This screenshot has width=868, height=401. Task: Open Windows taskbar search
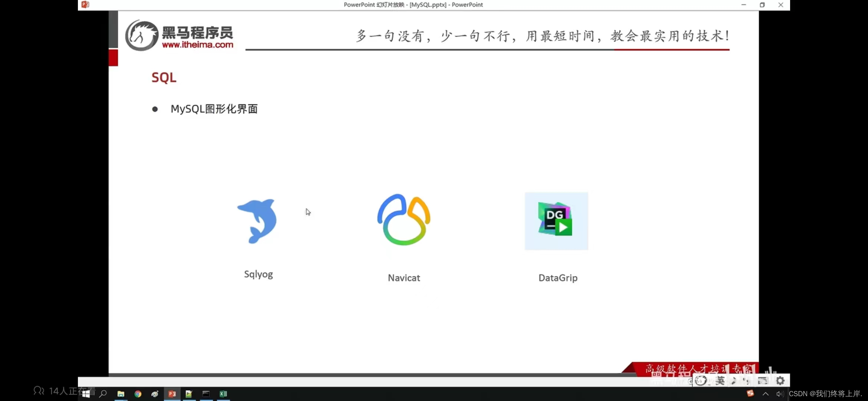(x=103, y=394)
